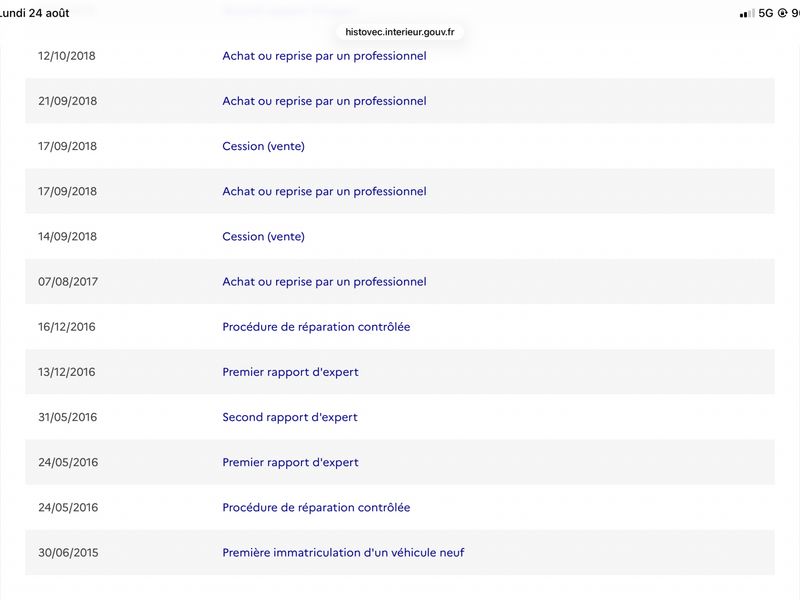
Task: Select Cession (vente) dated 14/09/2018
Action: click(x=263, y=236)
